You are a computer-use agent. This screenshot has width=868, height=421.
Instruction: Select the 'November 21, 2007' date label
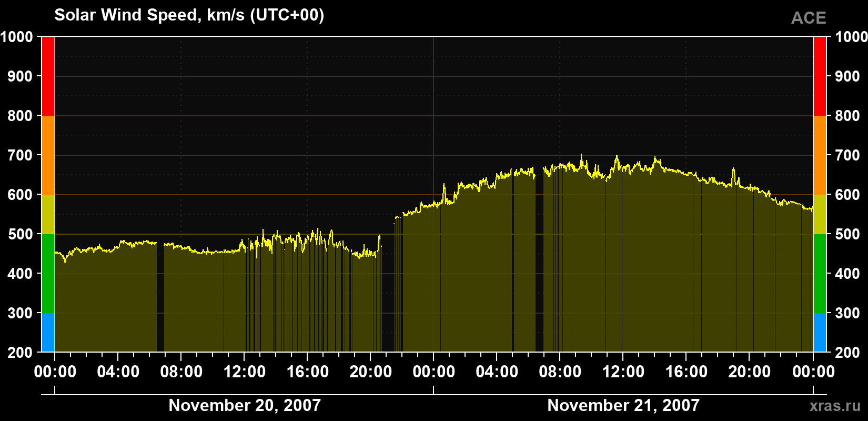coord(623,405)
